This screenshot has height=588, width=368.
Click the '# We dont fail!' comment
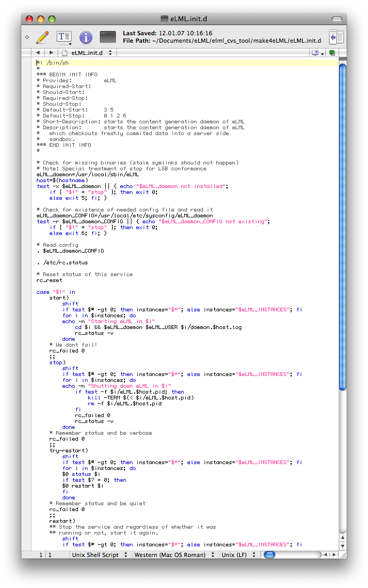(73, 345)
